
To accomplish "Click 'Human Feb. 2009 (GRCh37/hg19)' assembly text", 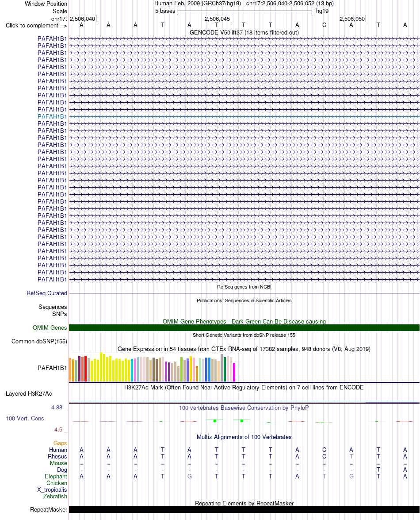I will click(199, 4).
